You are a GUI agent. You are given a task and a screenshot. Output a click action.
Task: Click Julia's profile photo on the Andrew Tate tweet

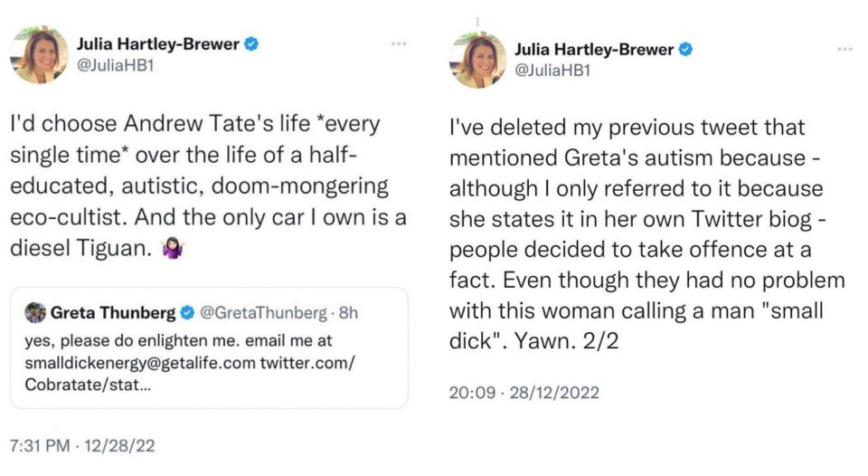pos(39,54)
